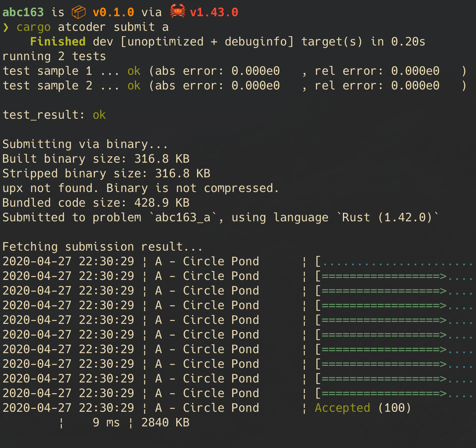Click the Rust (1.42.0) language text
Screen dimensions: 476x448
[x=387, y=217]
